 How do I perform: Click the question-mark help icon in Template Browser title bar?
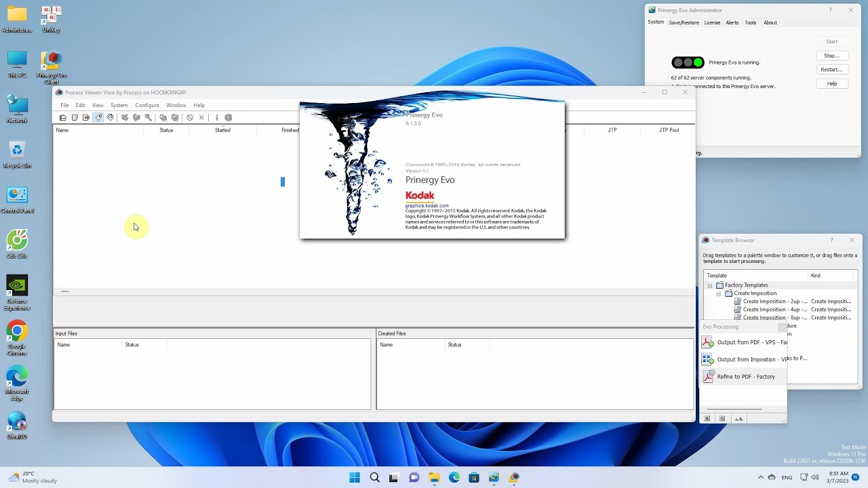click(831, 240)
